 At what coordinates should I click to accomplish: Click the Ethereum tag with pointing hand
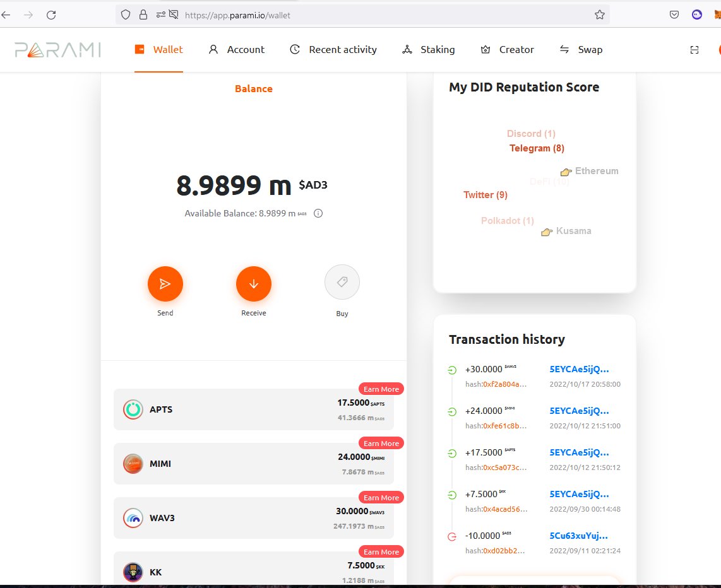[x=590, y=171]
